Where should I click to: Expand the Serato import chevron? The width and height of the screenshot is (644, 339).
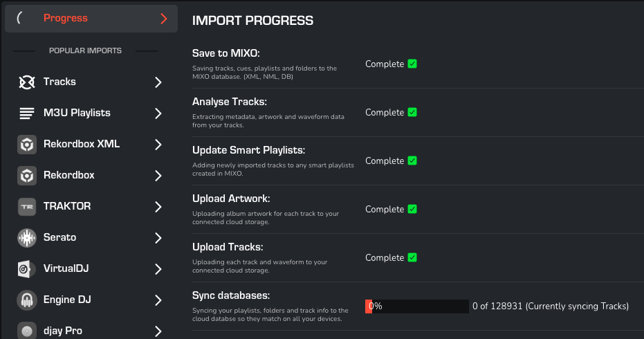pos(158,238)
